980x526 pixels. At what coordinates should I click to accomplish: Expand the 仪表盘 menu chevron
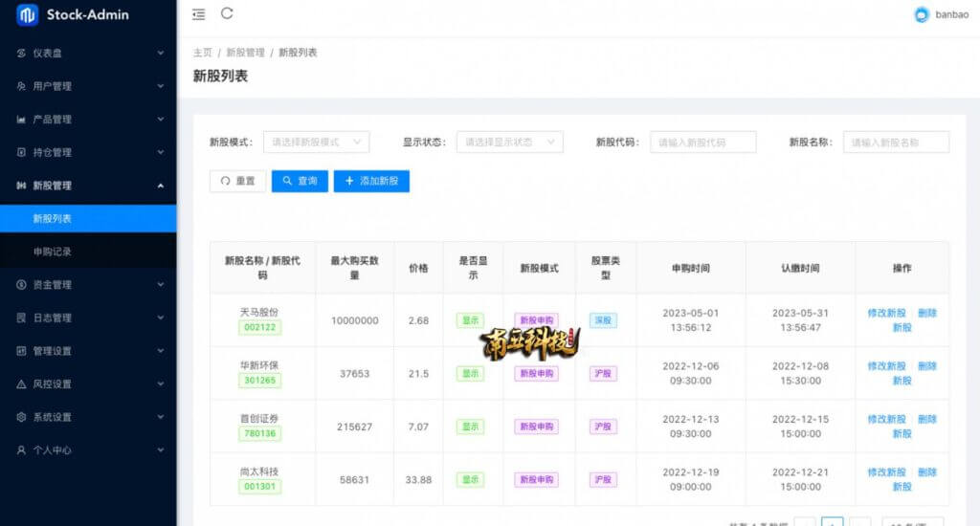pos(161,54)
